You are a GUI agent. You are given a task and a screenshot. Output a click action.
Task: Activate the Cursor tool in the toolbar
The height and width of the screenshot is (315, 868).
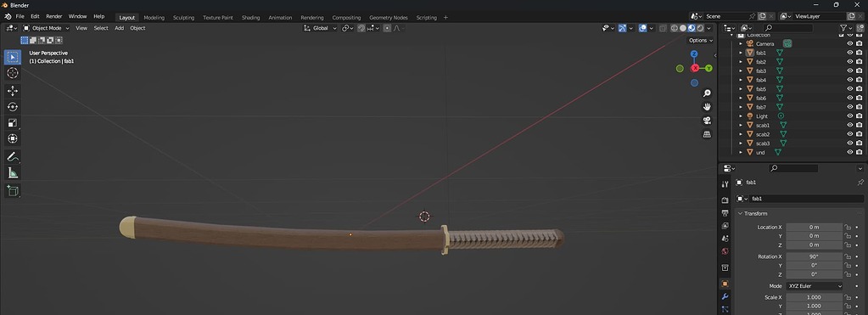(13, 73)
